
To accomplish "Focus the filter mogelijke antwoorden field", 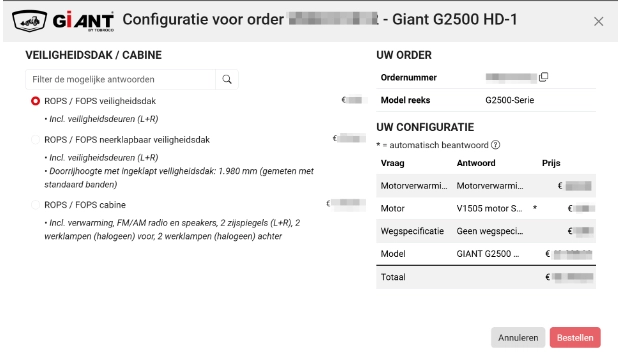I will (x=120, y=79).
